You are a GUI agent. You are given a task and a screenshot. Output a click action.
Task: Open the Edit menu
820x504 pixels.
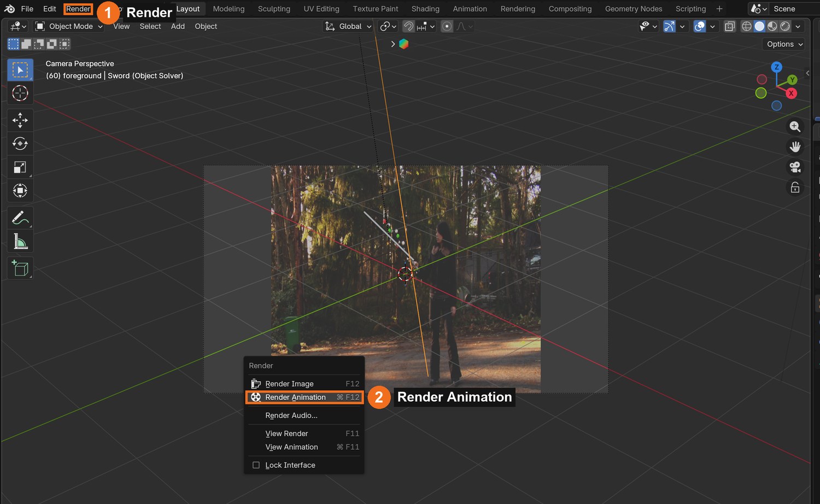click(x=50, y=9)
